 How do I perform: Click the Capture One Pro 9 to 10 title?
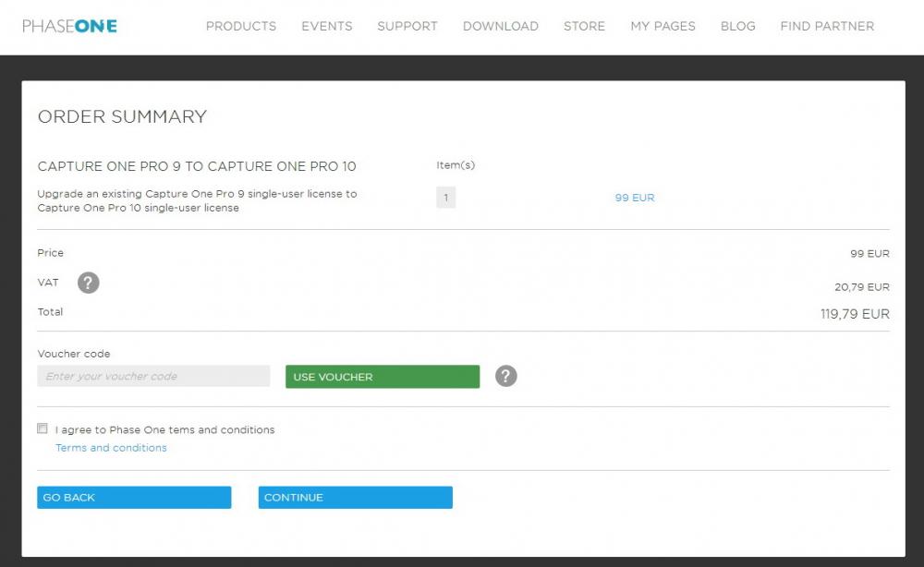tap(197, 166)
